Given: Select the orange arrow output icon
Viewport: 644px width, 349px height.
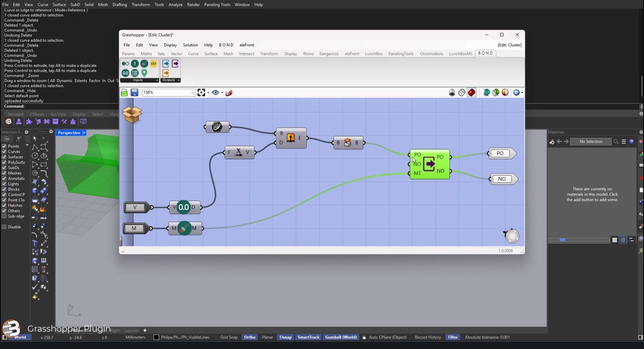Looking at the screenshot, I should point(166,73).
